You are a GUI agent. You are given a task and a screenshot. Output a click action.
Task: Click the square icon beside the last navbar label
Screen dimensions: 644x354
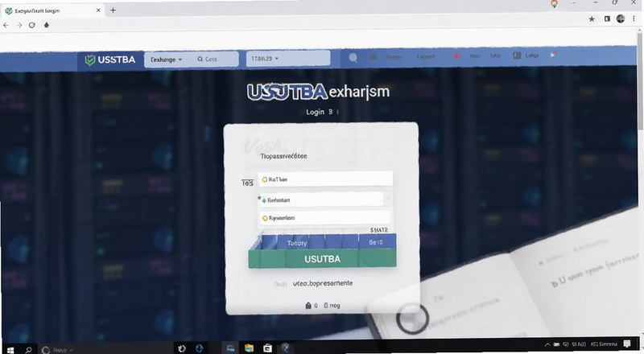coord(517,56)
